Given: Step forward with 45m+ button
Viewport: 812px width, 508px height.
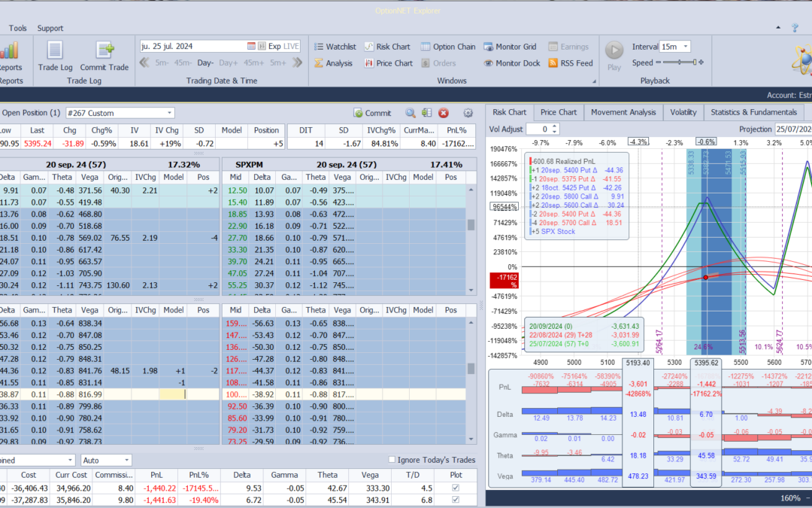Looking at the screenshot, I should coord(254,62).
